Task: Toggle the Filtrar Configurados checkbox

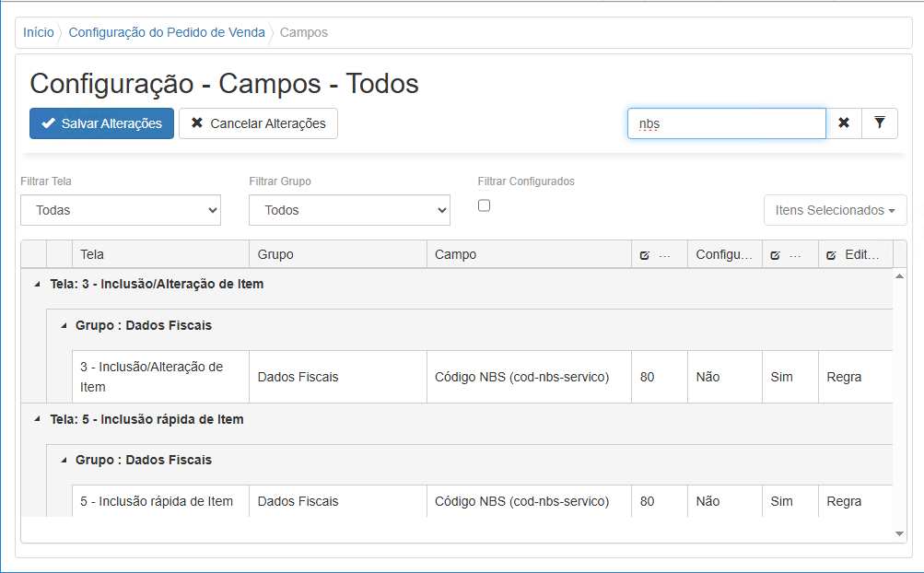Action: coord(485,205)
